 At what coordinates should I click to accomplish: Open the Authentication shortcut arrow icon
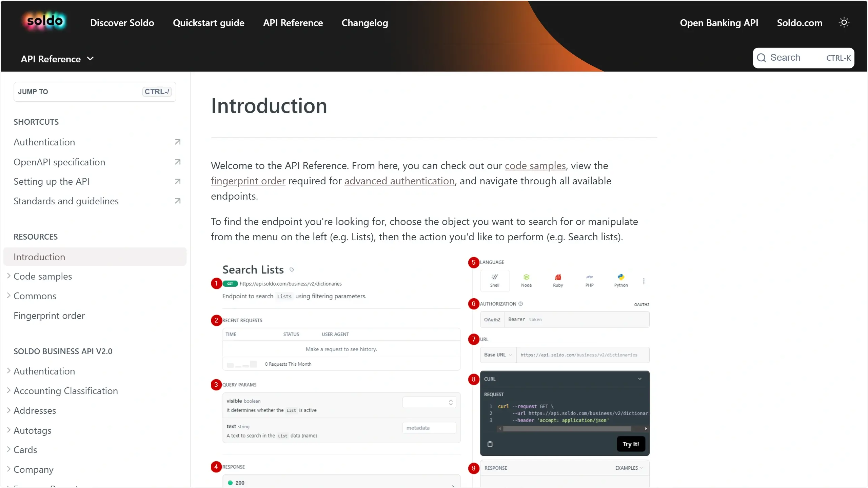[x=177, y=142]
